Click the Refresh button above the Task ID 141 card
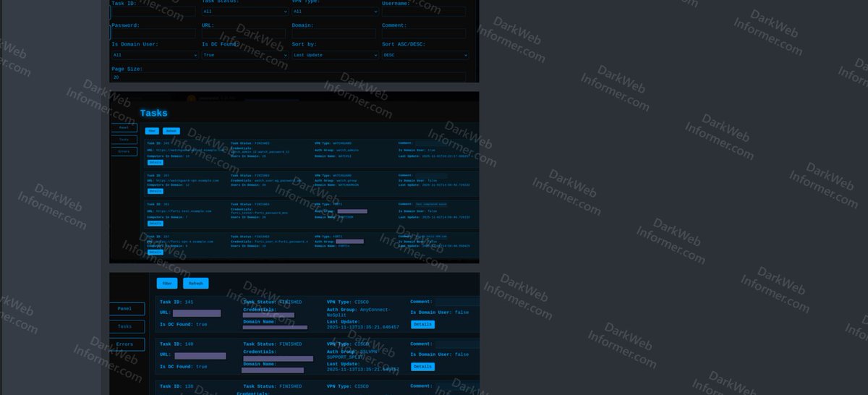Image resolution: width=868 pixels, height=395 pixels. pyautogui.click(x=196, y=284)
